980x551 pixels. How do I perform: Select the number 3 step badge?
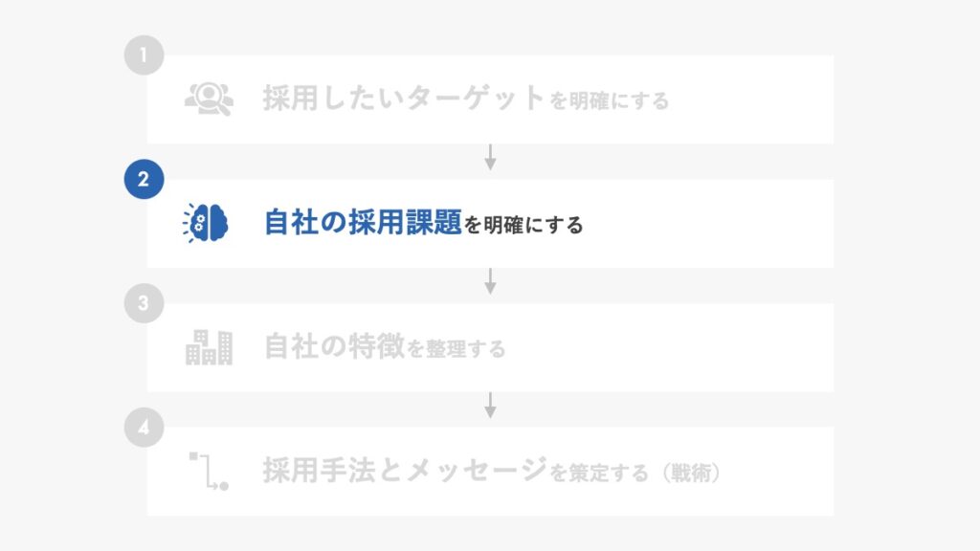tap(144, 303)
